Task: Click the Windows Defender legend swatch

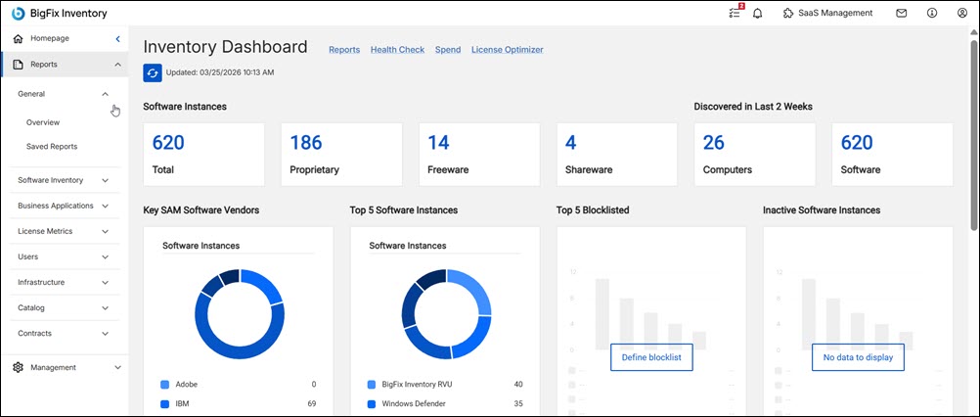Action: (x=372, y=404)
